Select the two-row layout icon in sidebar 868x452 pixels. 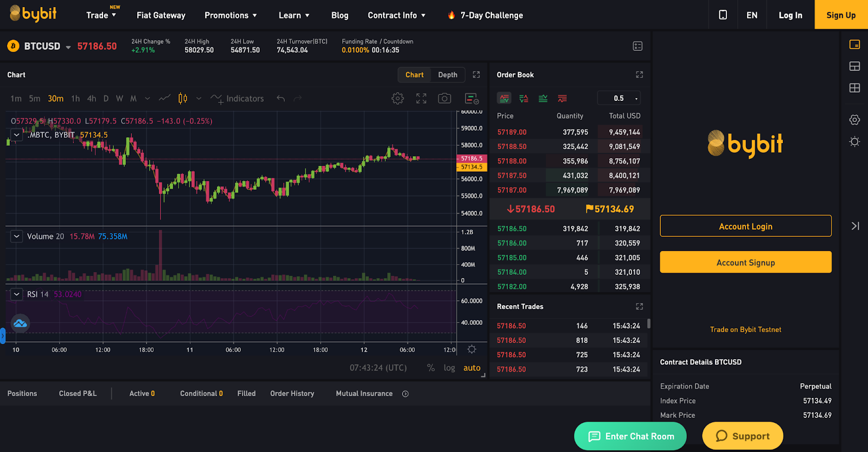click(x=854, y=66)
